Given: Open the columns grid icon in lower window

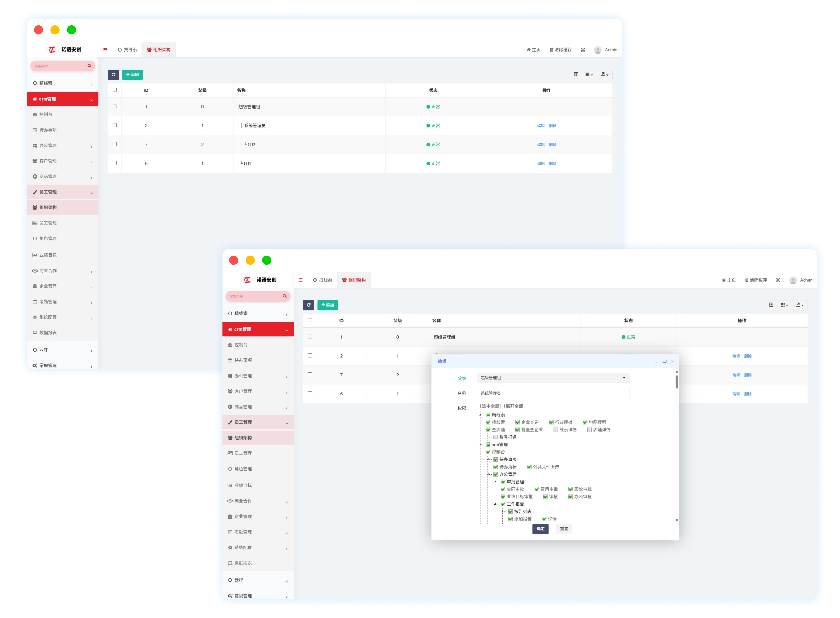Looking at the screenshot, I should coord(784,305).
